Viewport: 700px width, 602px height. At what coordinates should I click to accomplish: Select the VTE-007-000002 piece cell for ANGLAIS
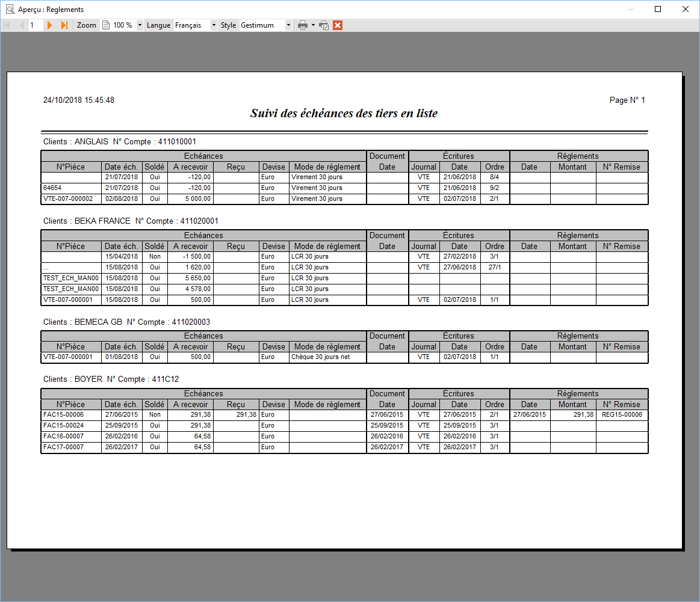[72, 199]
